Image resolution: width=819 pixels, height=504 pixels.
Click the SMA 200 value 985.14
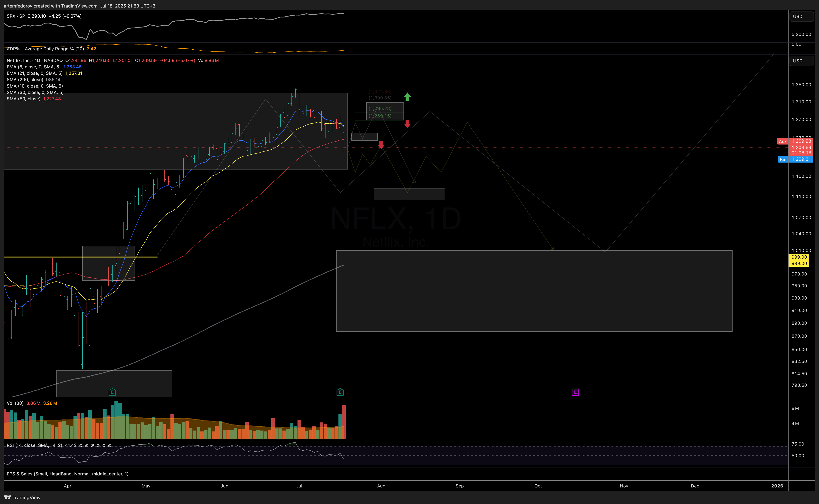(x=53, y=79)
